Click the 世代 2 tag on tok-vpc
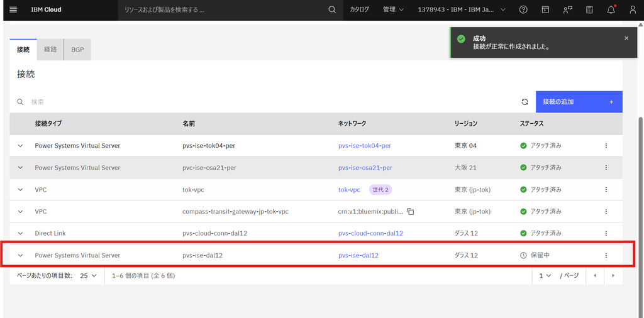Screen dimensions: 644x318 [380, 190]
